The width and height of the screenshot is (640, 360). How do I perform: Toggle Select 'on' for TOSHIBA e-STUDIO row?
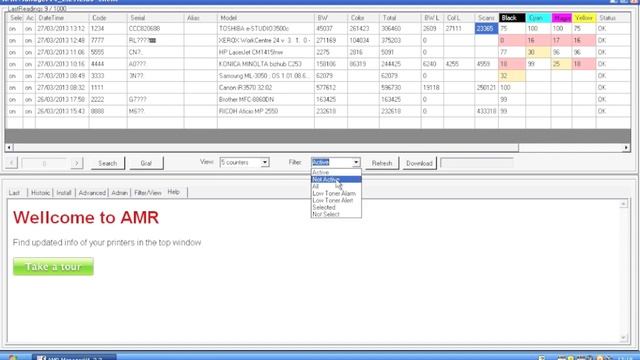tap(13, 29)
